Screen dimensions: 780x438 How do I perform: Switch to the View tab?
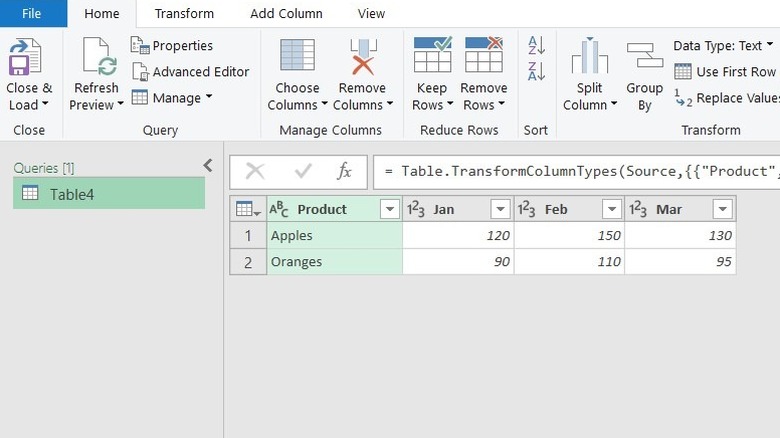pyautogui.click(x=371, y=13)
